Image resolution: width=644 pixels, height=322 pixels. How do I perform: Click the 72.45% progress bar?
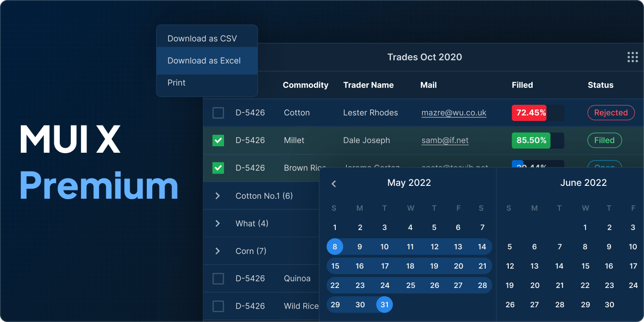click(x=529, y=113)
